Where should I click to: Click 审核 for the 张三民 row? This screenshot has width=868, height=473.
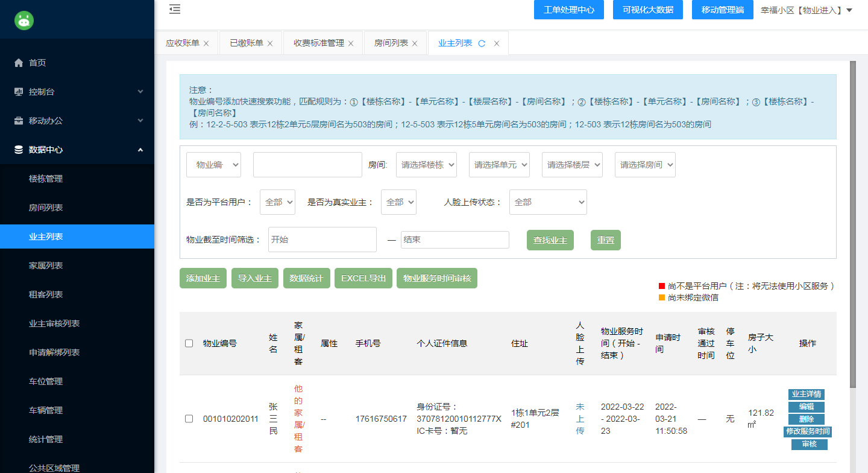pyautogui.click(x=810, y=445)
